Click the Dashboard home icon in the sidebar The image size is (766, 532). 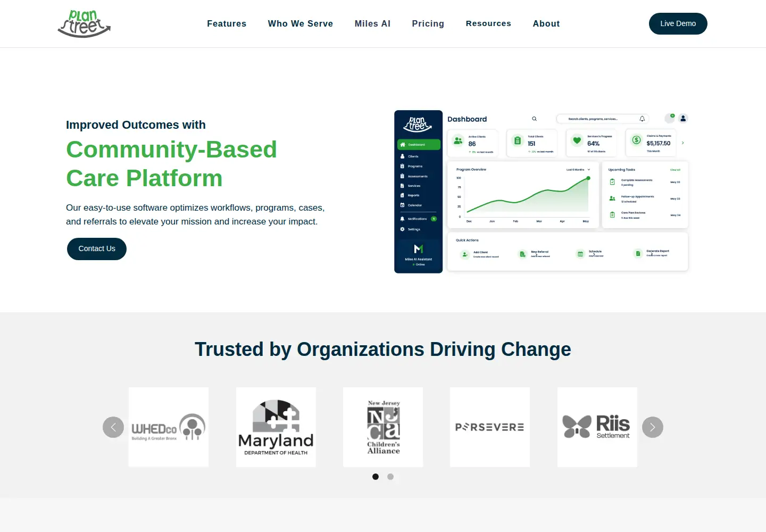pos(403,145)
